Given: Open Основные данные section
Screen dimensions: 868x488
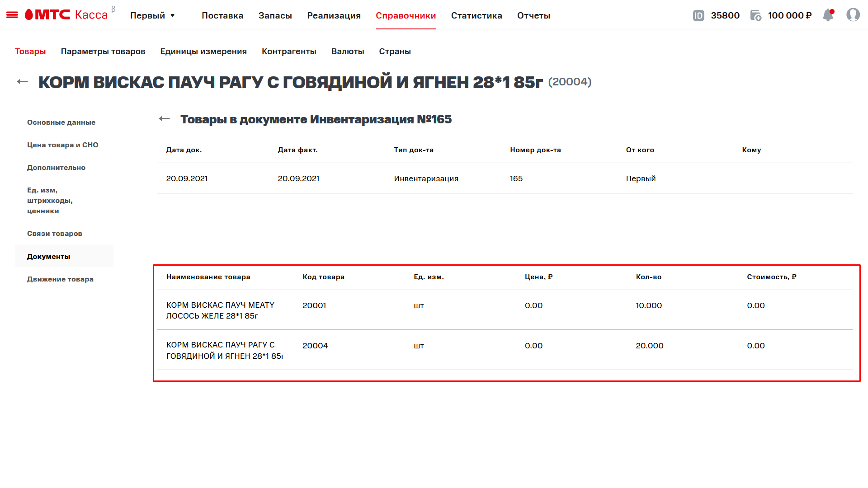Looking at the screenshot, I should pos(61,122).
